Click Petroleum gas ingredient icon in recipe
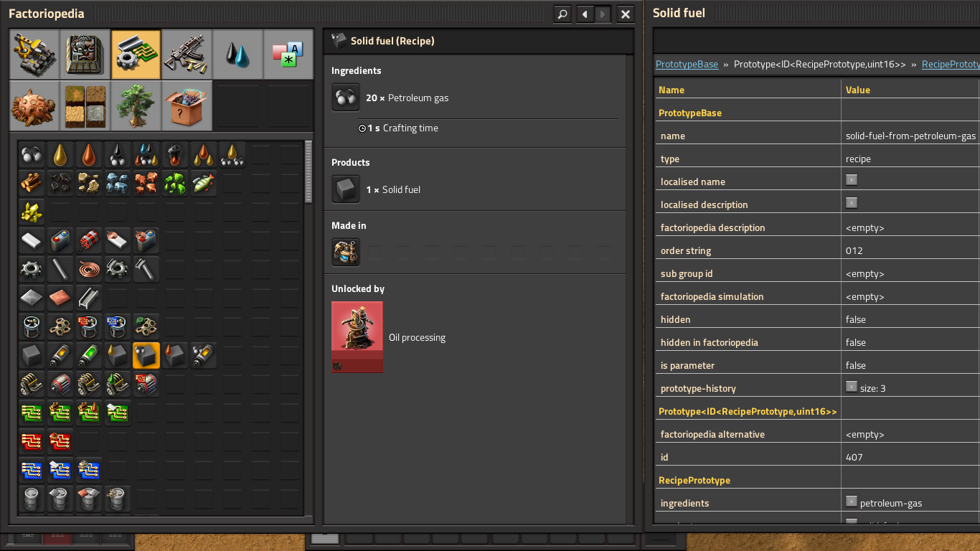The image size is (980, 551). (346, 98)
